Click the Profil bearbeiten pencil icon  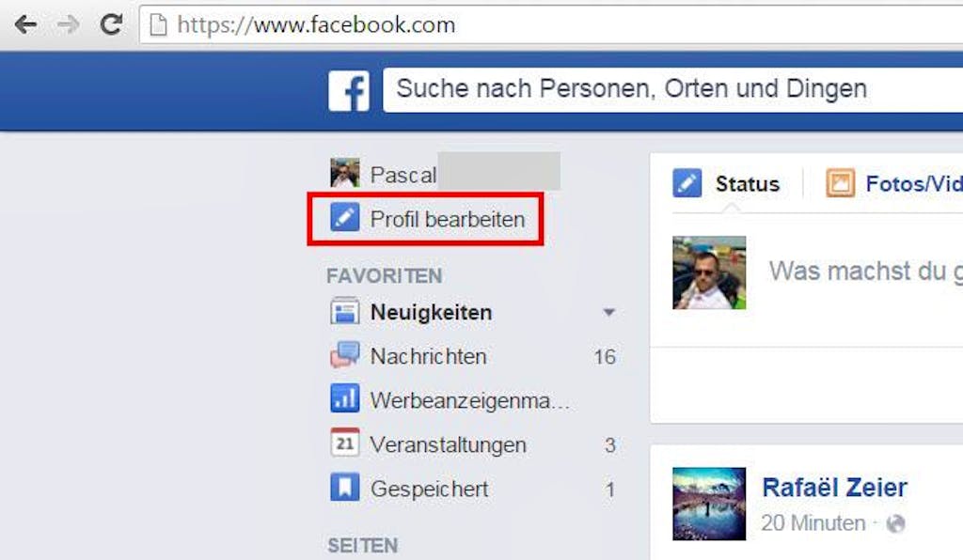coord(344,218)
